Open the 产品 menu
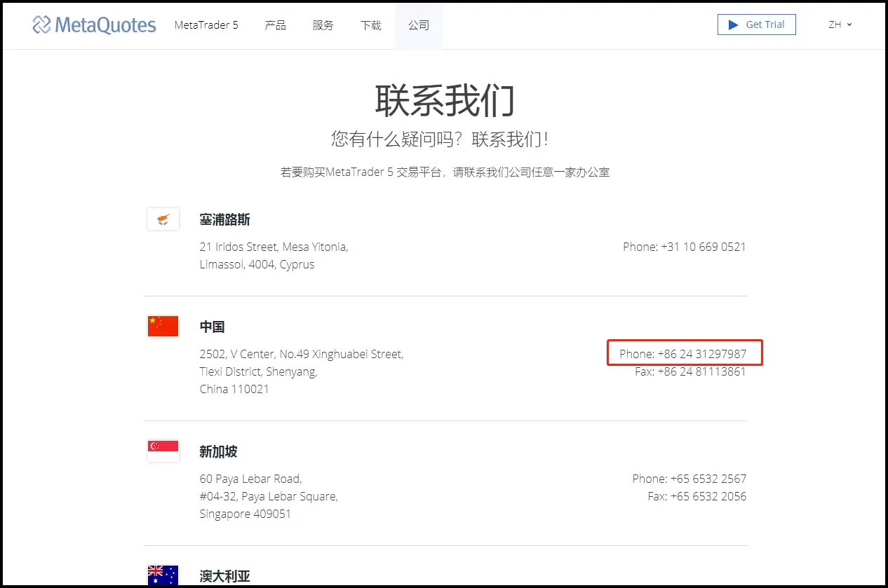 coord(276,25)
